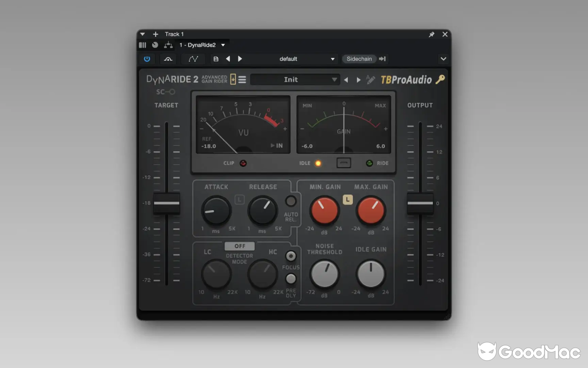Toggle the meter hold button between IDLE and RIDE

[344, 163]
